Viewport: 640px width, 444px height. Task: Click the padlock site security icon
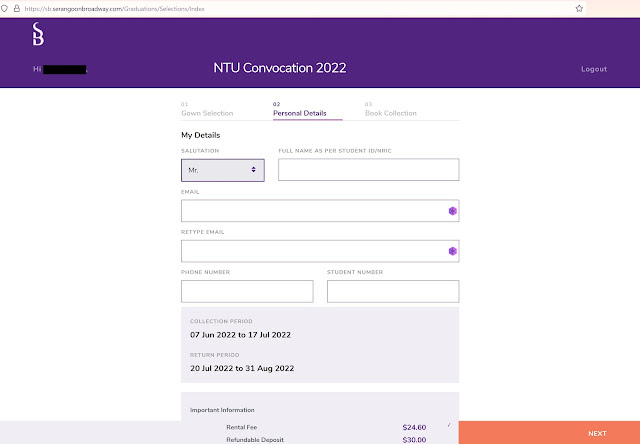(x=17, y=8)
